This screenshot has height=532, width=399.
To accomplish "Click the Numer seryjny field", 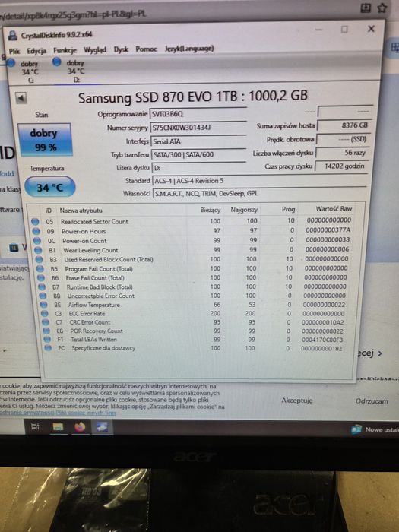I will [198, 127].
